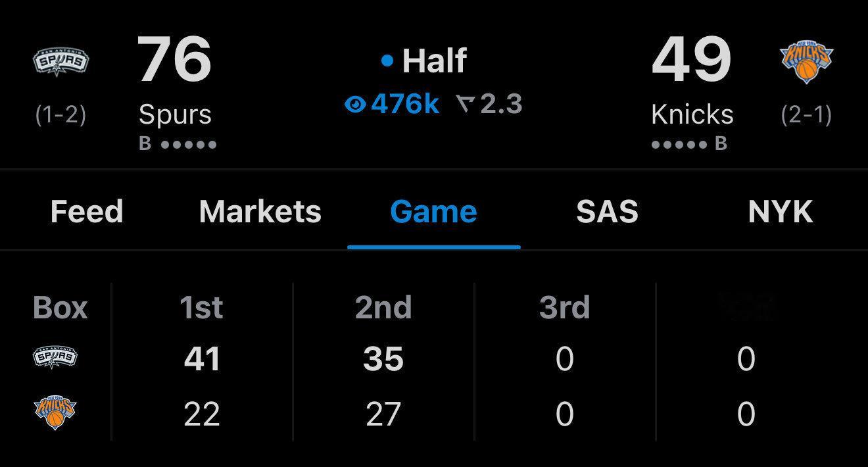The width and height of the screenshot is (868, 467).
Task: Click the 2.3 volume icon
Action: (466, 104)
